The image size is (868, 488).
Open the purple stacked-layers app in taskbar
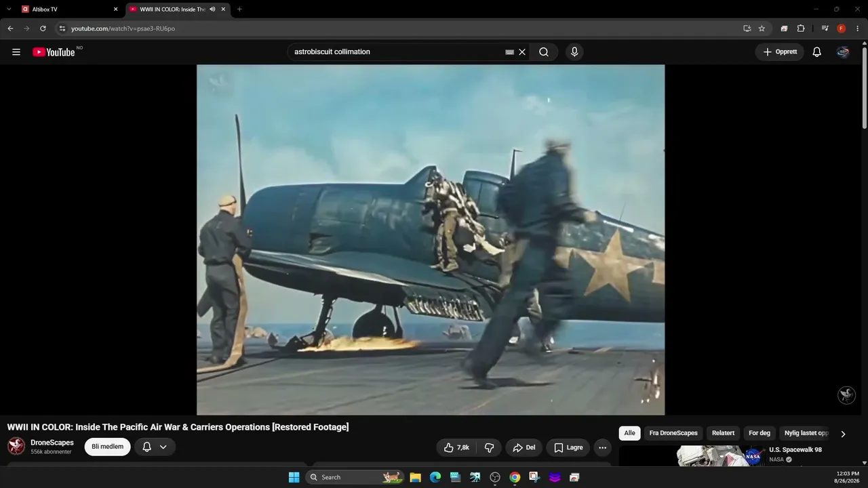pos(555,477)
